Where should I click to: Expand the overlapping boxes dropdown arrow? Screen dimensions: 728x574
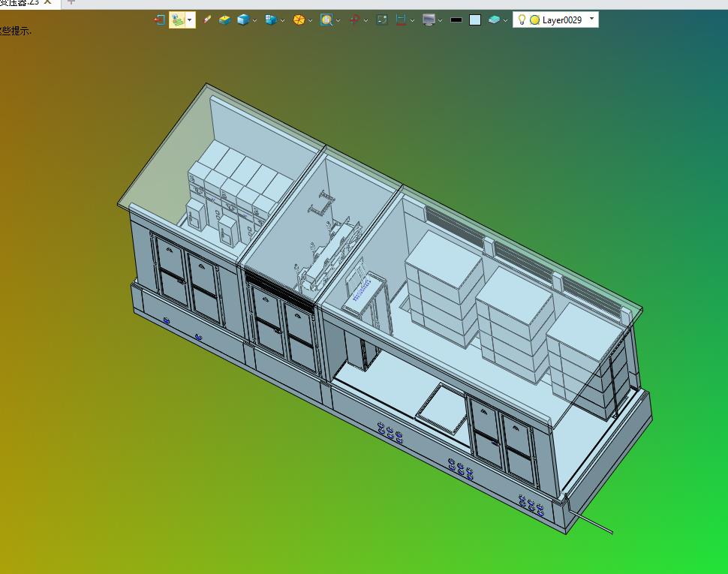(282, 20)
